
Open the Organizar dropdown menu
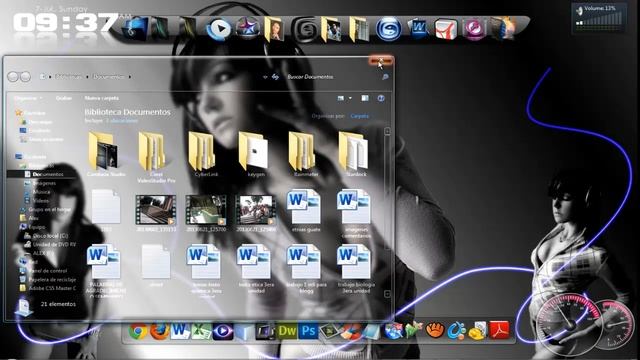[x=28, y=98]
